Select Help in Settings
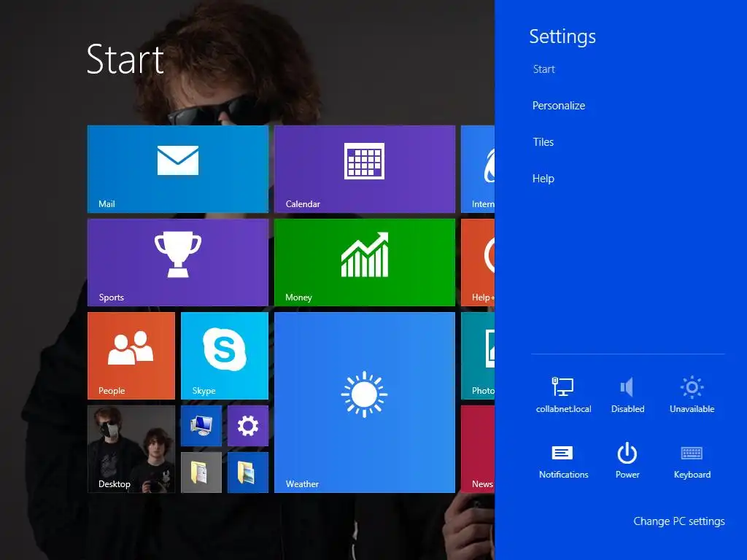Viewport: 747px width, 560px height. (543, 179)
